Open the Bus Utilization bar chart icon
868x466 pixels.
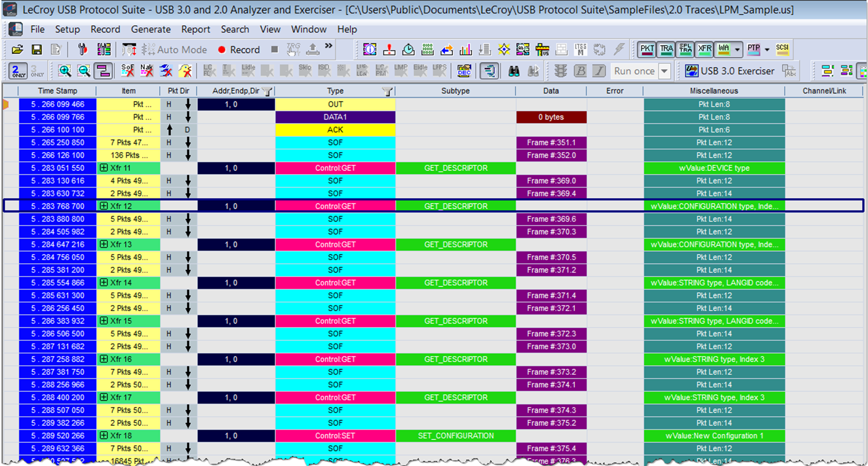pos(466,50)
